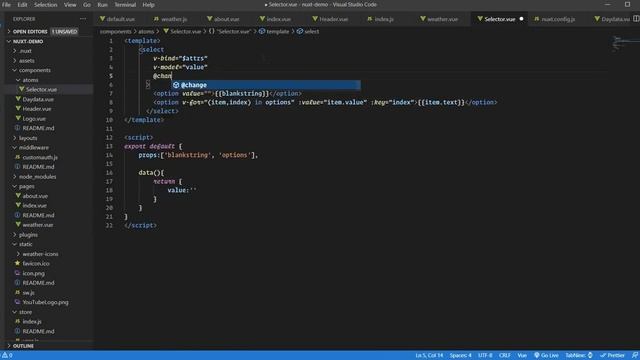Open the View menu
This screenshot has height=360, width=640.
click(x=70, y=4)
